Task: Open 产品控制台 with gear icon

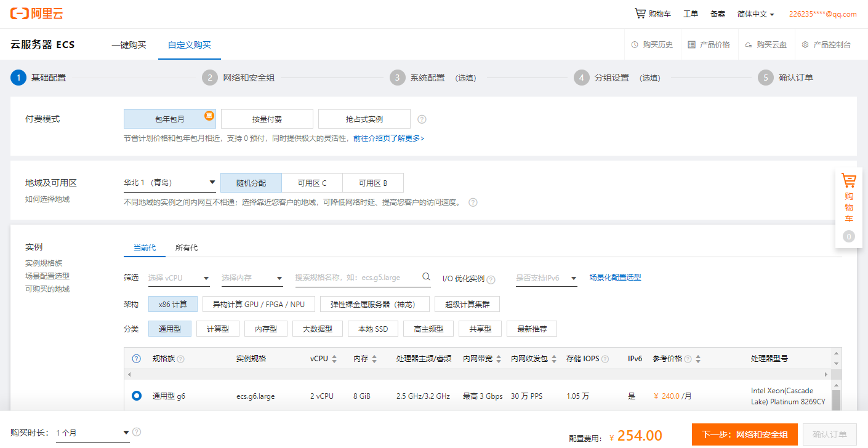Action: click(x=826, y=45)
